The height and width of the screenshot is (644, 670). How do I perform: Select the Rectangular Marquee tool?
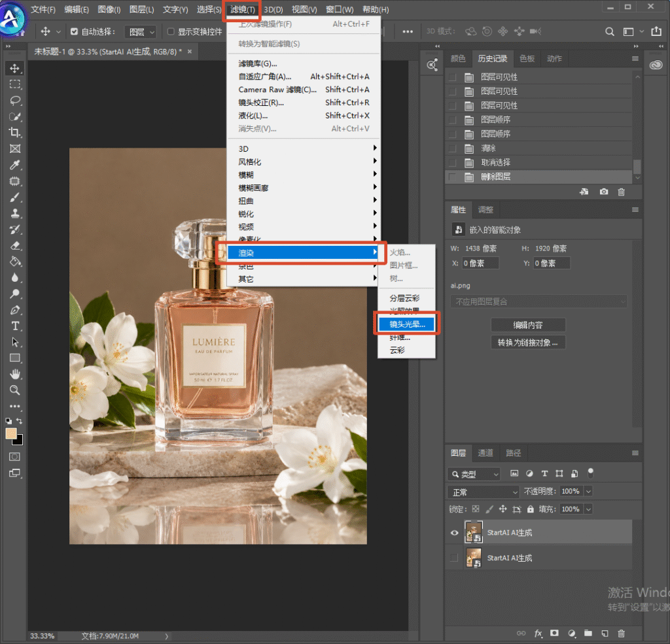15,84
